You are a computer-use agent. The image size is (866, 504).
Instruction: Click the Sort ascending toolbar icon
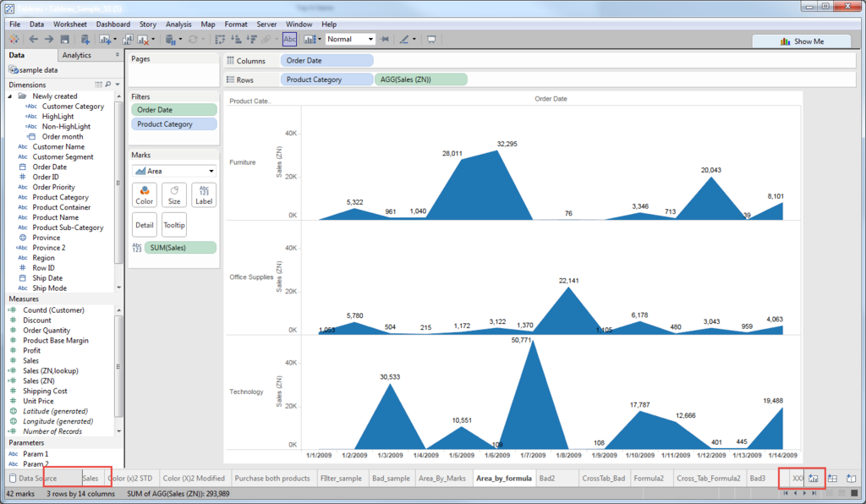pos(236,39)
